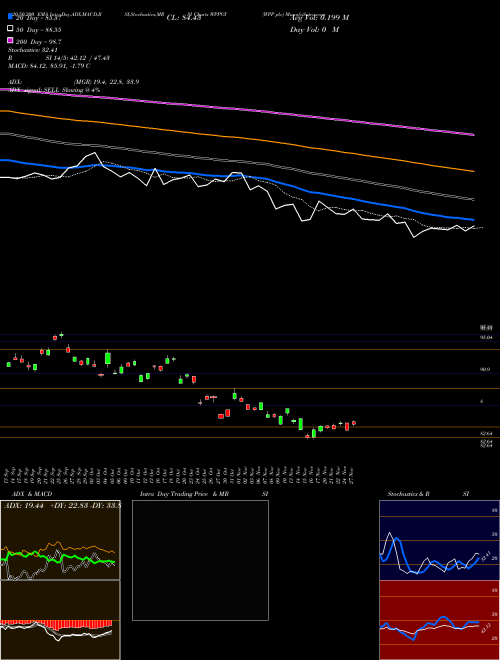Click the 'MACD: 84.12, 85.91, -1.79 C' line
Image resolution: width=500 pixels, height=660 pixels.
(x=49, y=66)
